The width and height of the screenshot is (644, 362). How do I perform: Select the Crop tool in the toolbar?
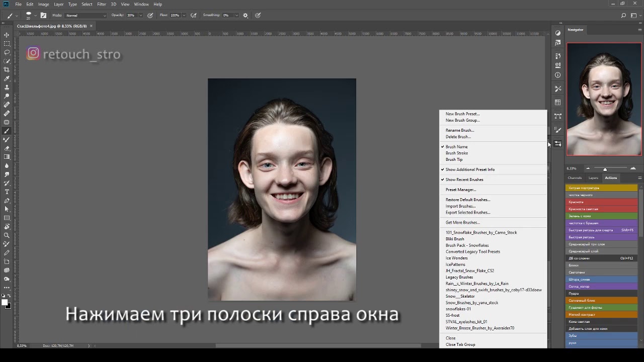(7, 69)
